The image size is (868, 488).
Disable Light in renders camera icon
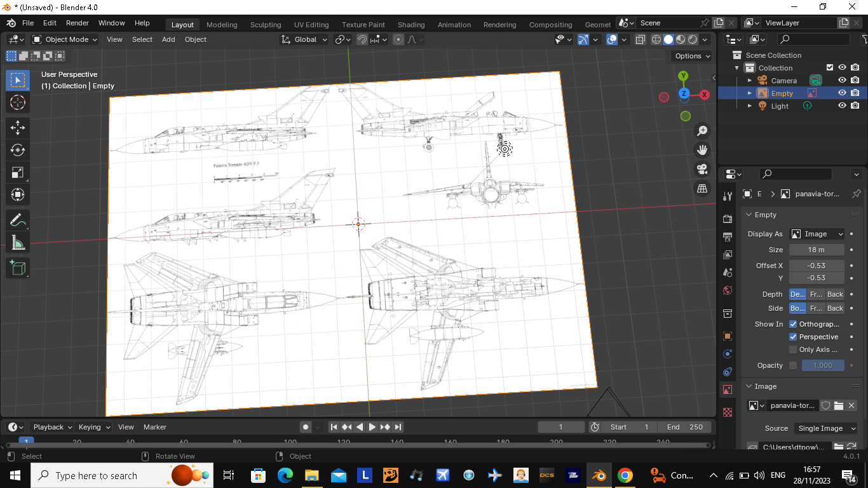855,106
